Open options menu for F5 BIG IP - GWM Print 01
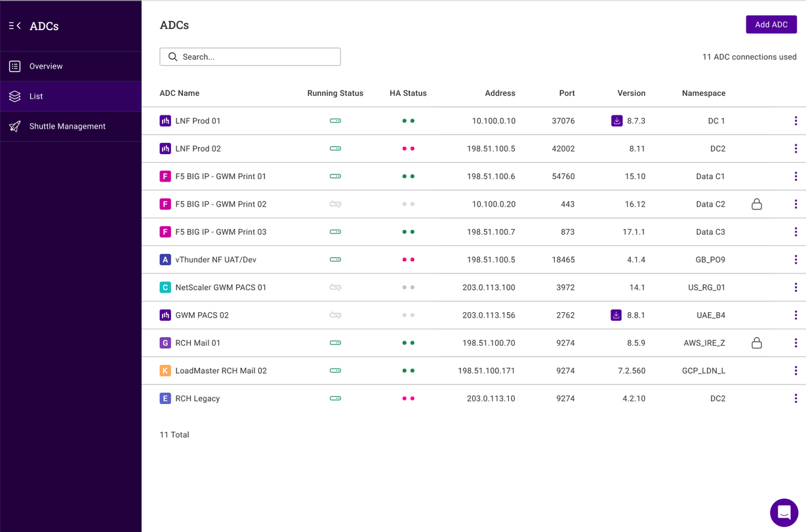The width and height of the screenshot is (806, 532). (x=796, y=176)
